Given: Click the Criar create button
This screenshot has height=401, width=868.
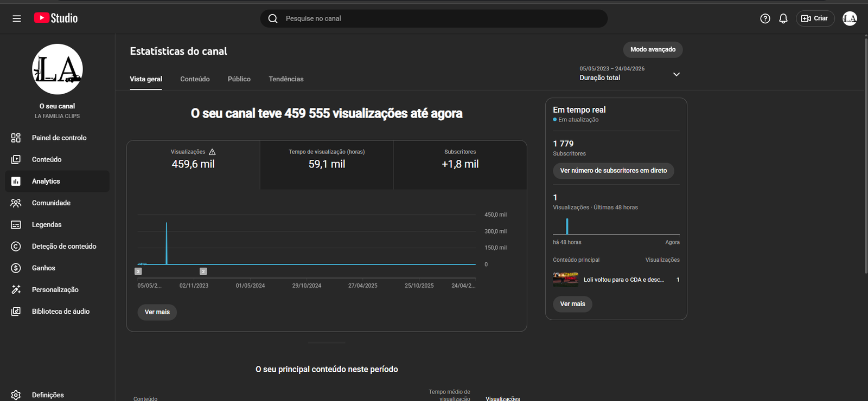Looking at the screenshot, I should click(815, 18).
